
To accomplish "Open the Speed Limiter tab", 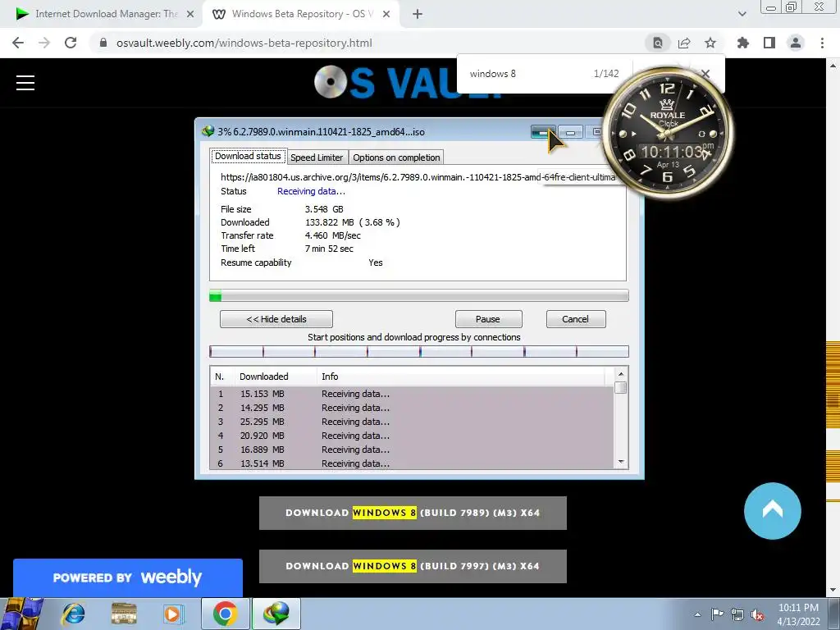I will click(x=317, y=157).
